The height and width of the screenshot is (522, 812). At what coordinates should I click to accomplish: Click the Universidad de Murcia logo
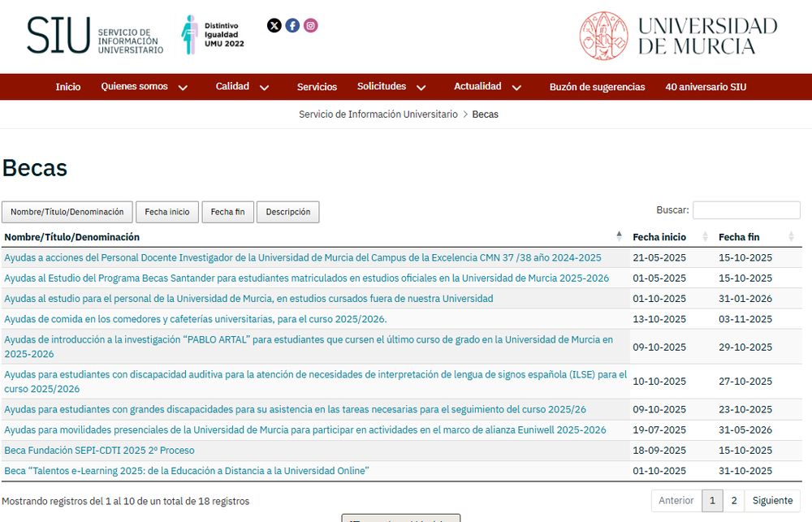click(678, 36)
